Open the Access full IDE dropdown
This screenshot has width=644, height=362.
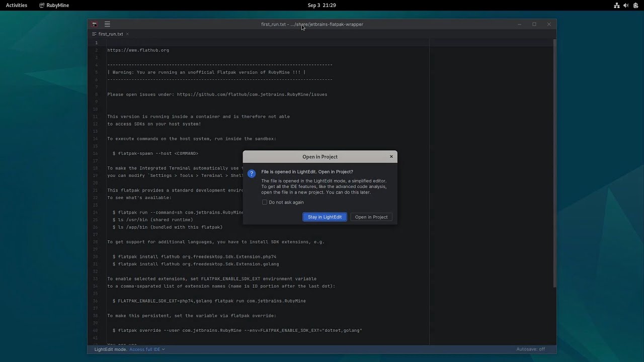pyautogui.click(x=147, y=349)
